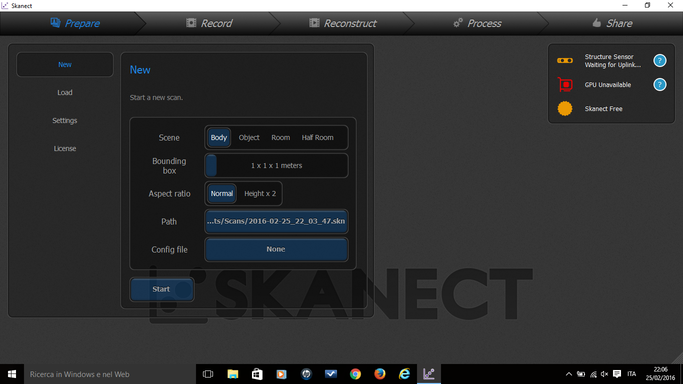Open Task View on the taskbar
Viewport: 683px width, 384px height.
[x=208, y=374]
